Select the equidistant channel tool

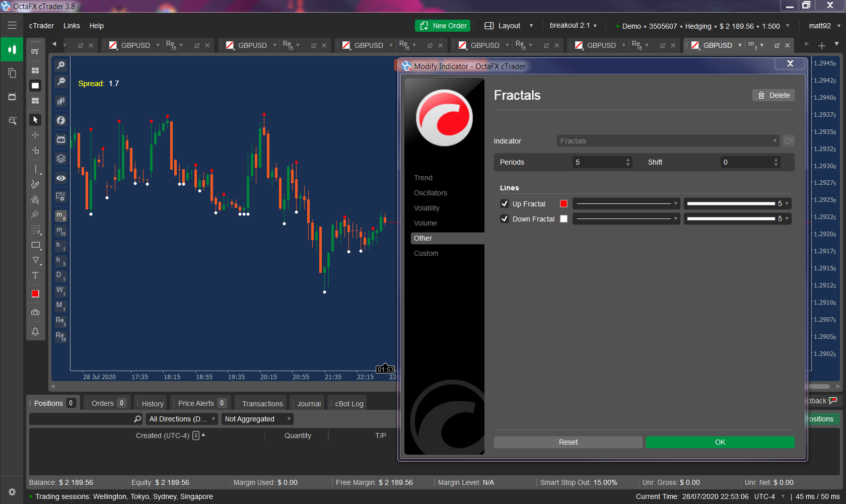[x=35, y=199]
